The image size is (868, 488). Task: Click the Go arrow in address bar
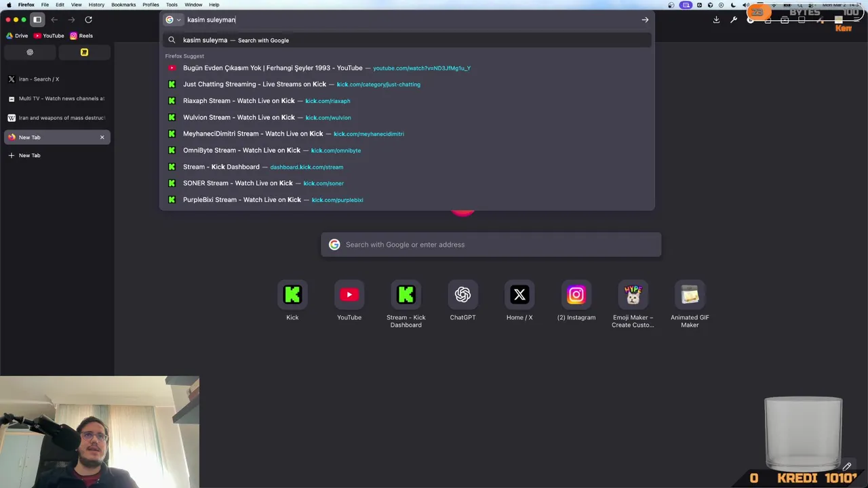(x=645, y=20)
